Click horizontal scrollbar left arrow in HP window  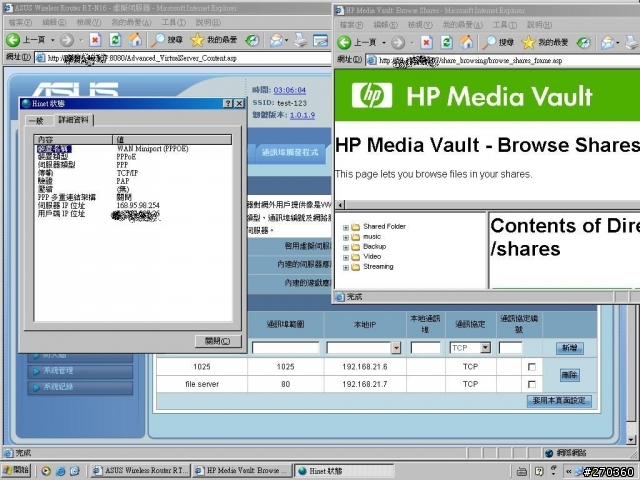pos(340,205)
